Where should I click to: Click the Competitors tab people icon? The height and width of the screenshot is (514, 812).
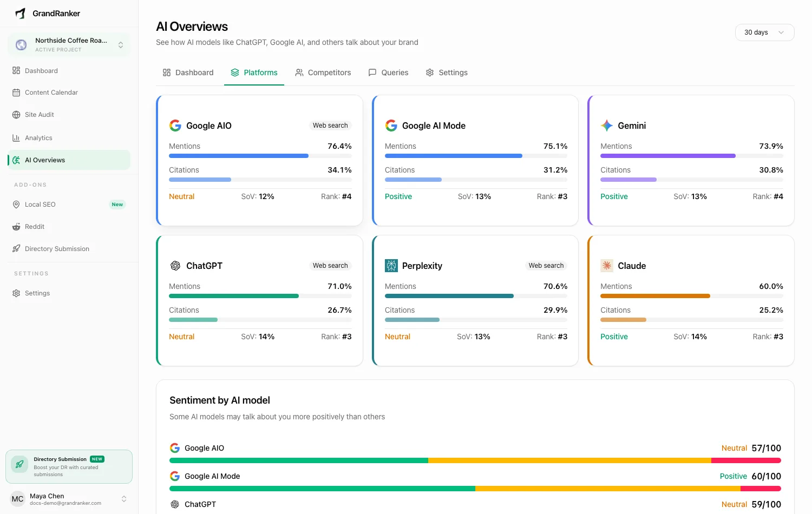299,73
